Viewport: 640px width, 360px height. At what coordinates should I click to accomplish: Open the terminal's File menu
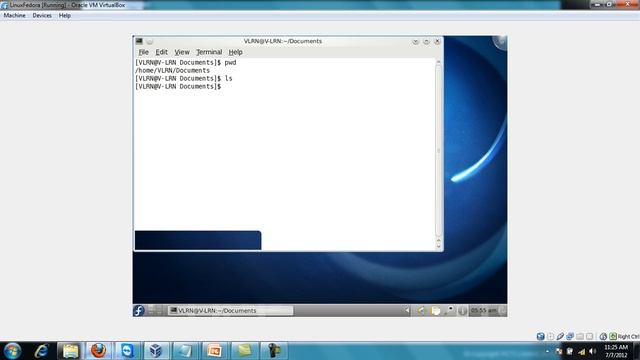click(x=144, y=52)
